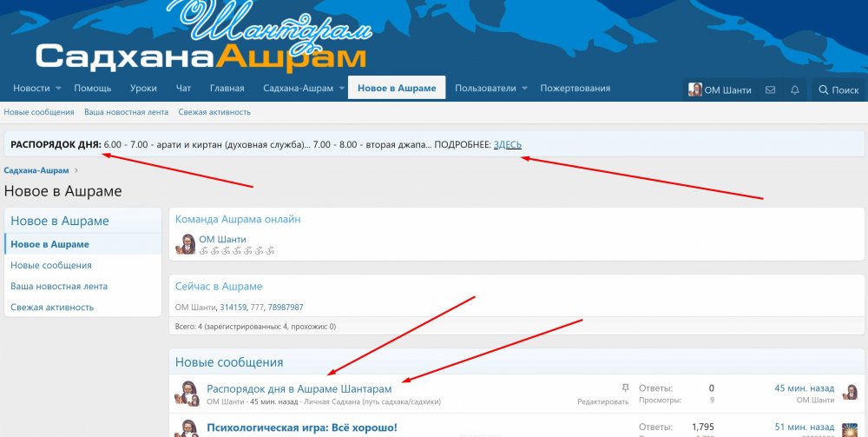868x437 pixels.
Task: Expand the Пользователи dropdown arrow
Action: tap(524, 89)
